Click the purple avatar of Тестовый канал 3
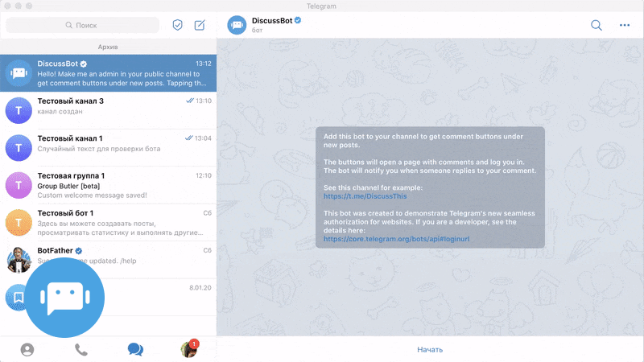 tap(19, 110)
